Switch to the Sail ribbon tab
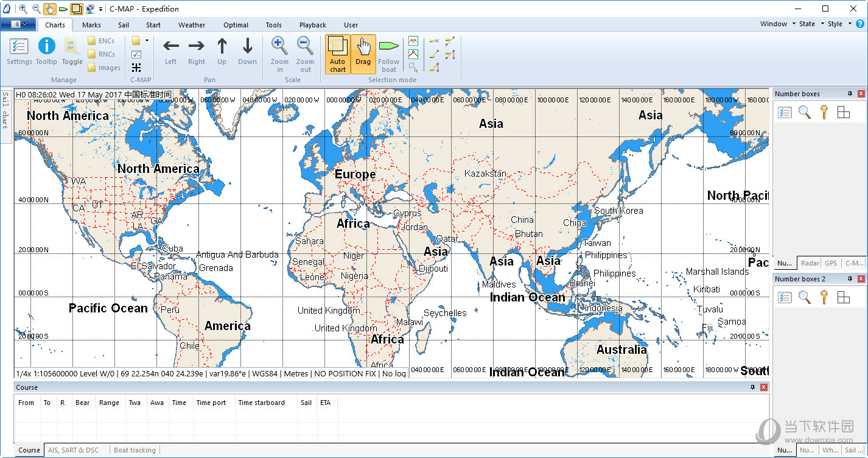 click(x=124, y=25)
